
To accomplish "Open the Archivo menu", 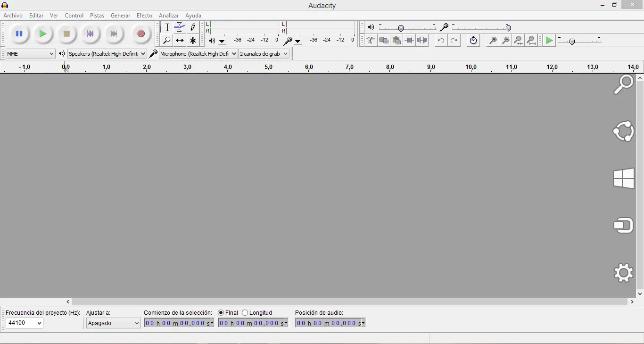I will 13,16.
